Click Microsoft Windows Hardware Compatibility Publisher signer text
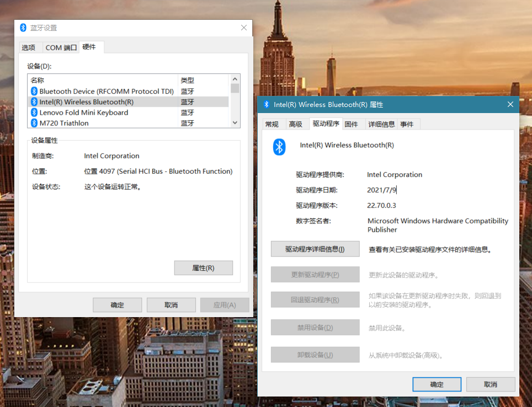Screen dimensions: 532x407 pos(438,225)
